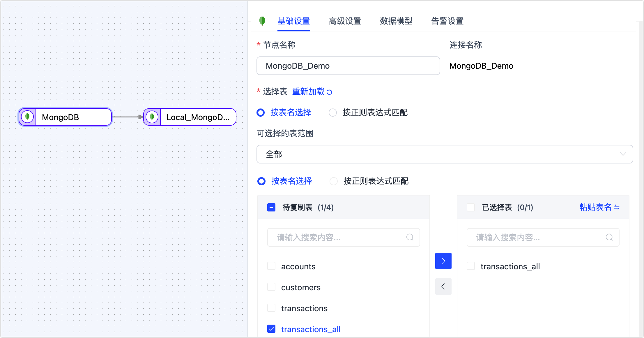Click the search icon in 待复制表 search box
644x338 pixels.
pyautogui.click(x=410, y=237)
